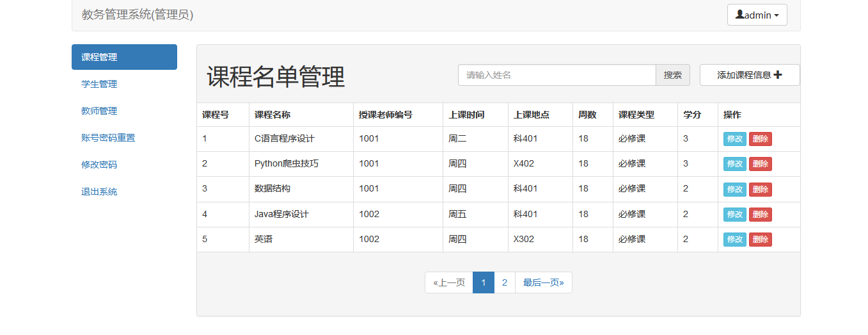868x335 pixels.
Task: Delete the 英语 course row
Action: [x=760, y=240]
